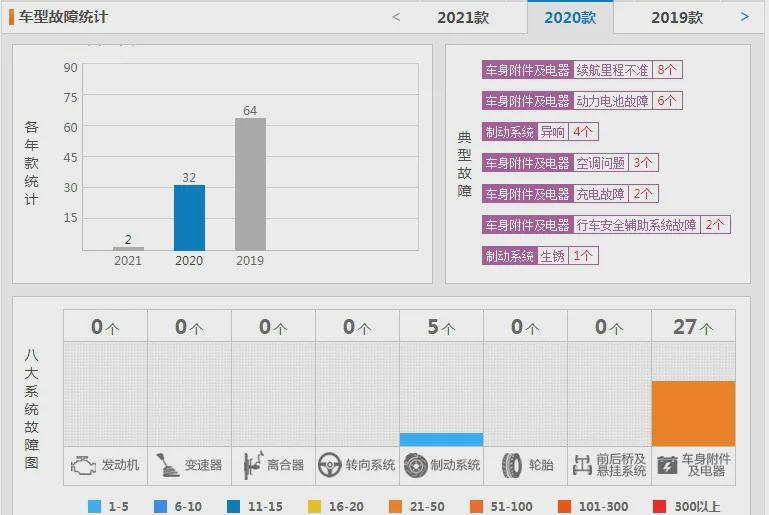
Task: Click the 制动系统 category label beside 生锈
Action: 509,256
